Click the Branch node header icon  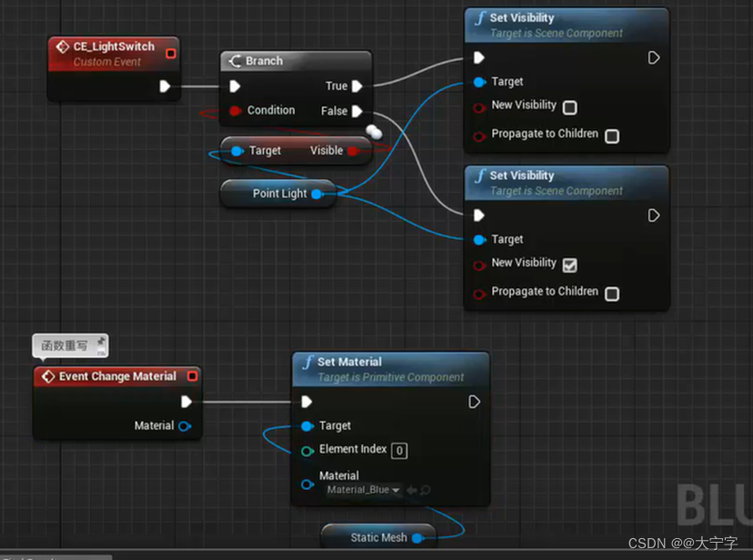point(235,60)
